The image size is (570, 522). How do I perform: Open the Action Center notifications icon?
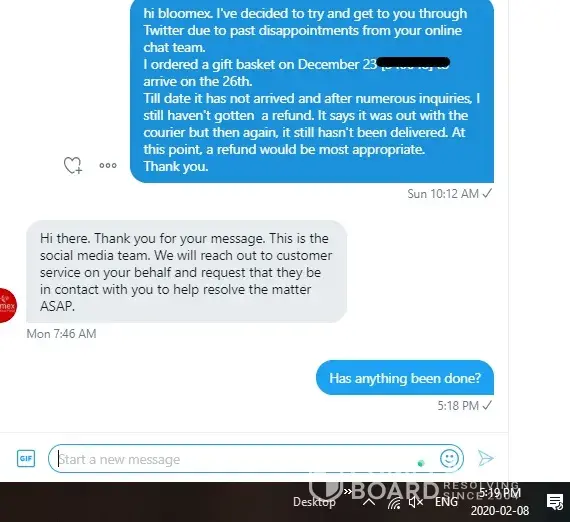tap(555, 502)
